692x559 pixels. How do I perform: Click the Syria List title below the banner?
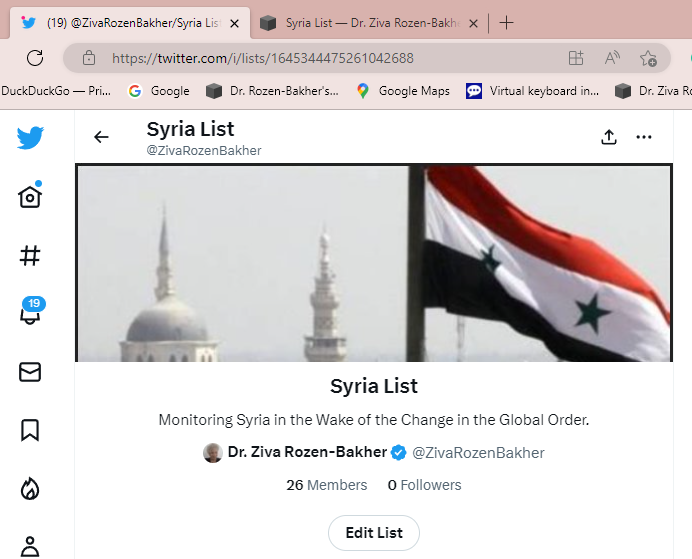coord(374,386)
